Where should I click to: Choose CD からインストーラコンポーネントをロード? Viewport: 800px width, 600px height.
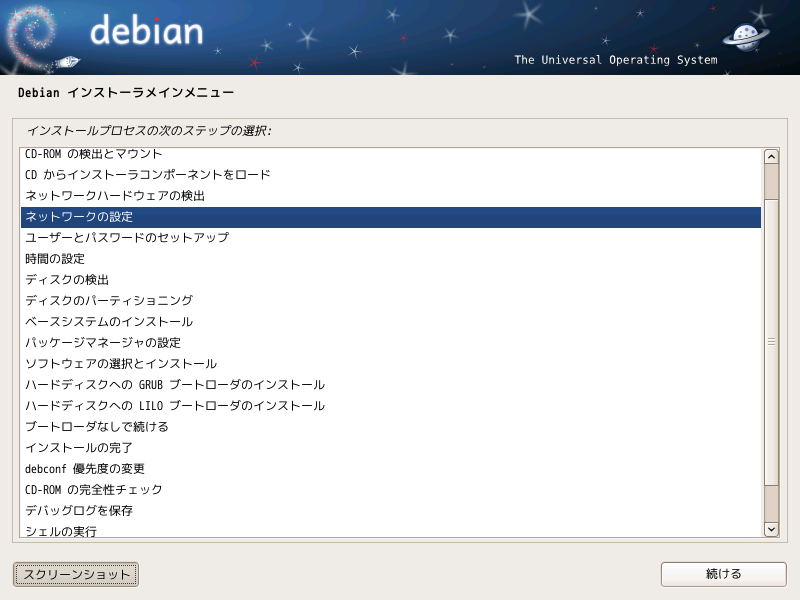click(147, 175)
